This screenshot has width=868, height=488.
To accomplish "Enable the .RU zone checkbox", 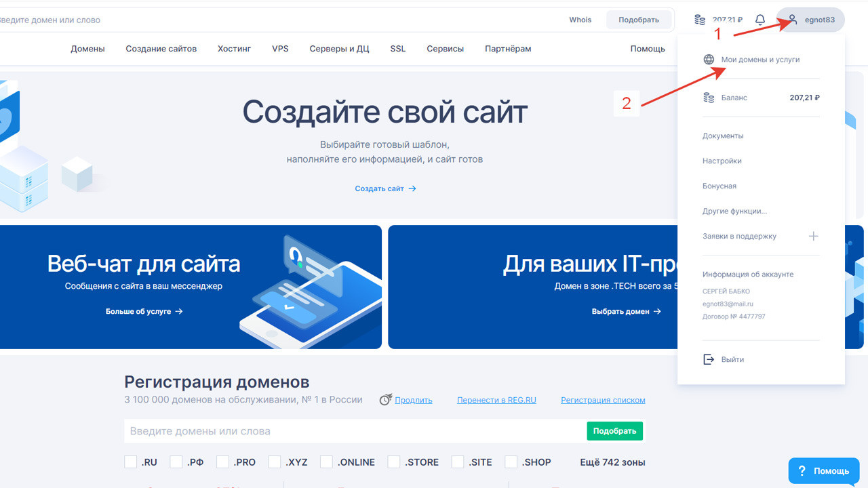I will [x=130, y=462].
